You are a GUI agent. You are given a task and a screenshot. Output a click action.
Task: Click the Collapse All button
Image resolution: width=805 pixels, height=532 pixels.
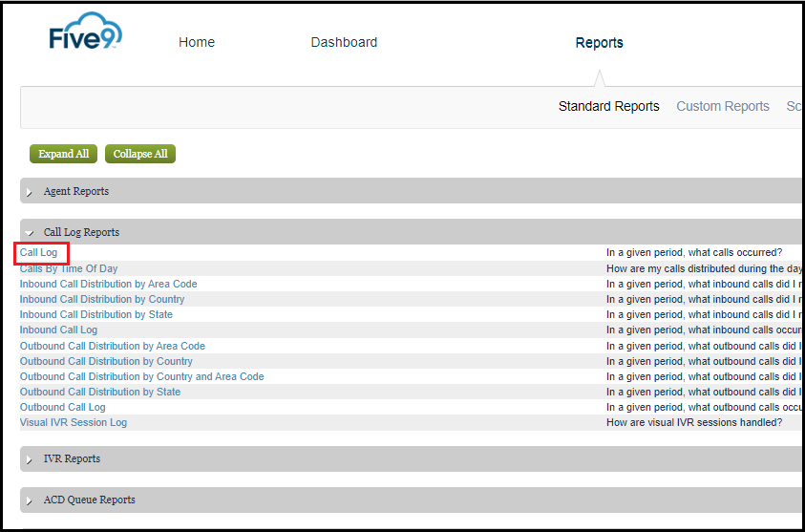140,154
